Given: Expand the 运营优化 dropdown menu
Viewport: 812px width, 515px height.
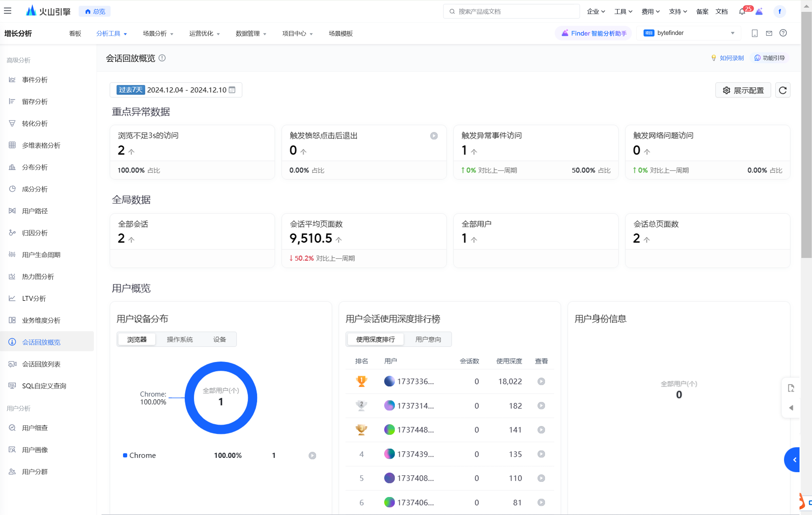Looking at the screenshot, I should tap(204, 33).
